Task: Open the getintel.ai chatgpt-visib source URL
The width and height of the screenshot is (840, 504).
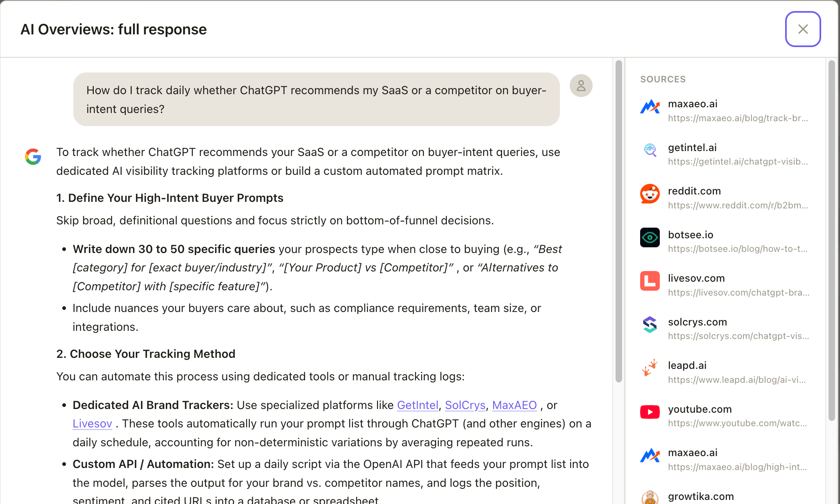Action: pos(738,162)
